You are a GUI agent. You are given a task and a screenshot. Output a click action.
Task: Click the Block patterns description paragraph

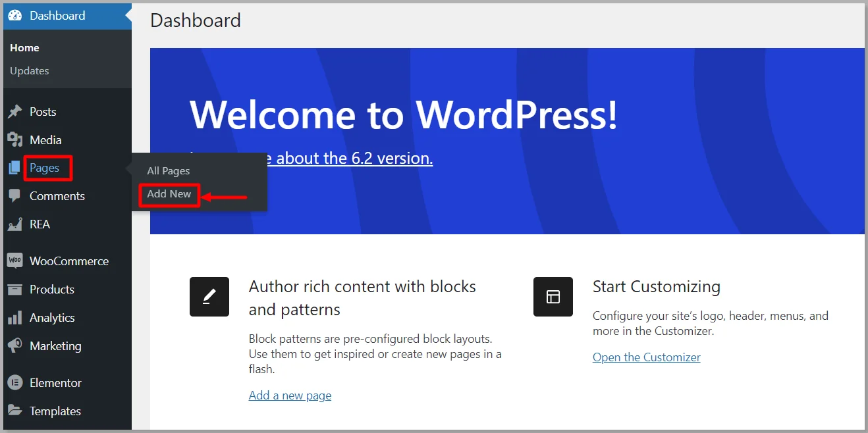coord(375,354)
